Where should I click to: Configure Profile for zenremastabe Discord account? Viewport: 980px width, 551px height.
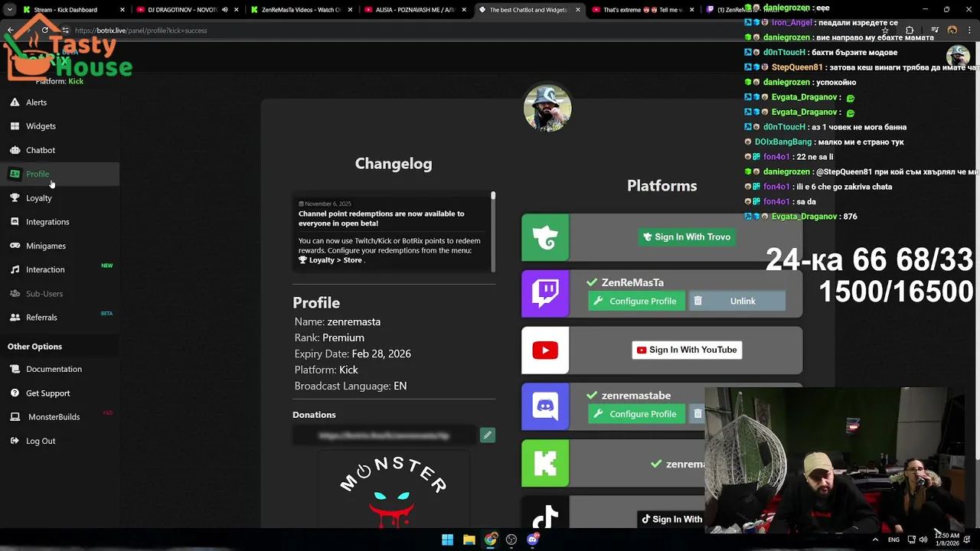(x=635, y=415)
